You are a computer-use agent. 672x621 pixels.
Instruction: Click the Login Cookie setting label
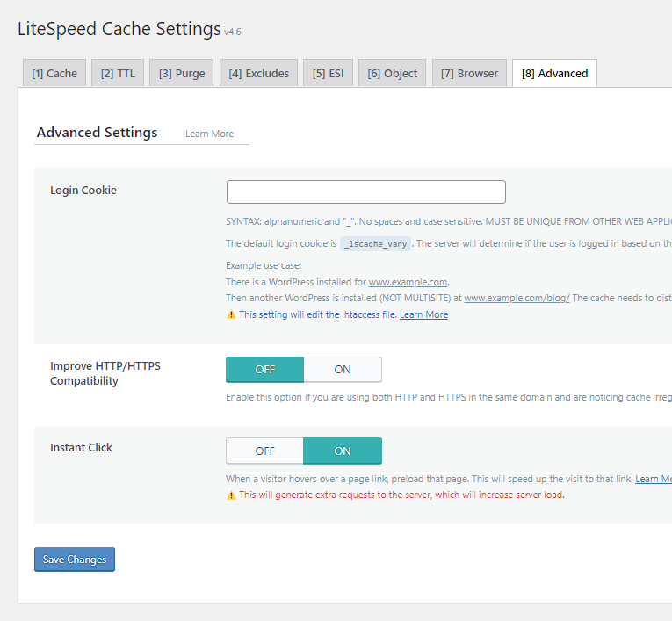pyautogui.click(x=83, y=191)
